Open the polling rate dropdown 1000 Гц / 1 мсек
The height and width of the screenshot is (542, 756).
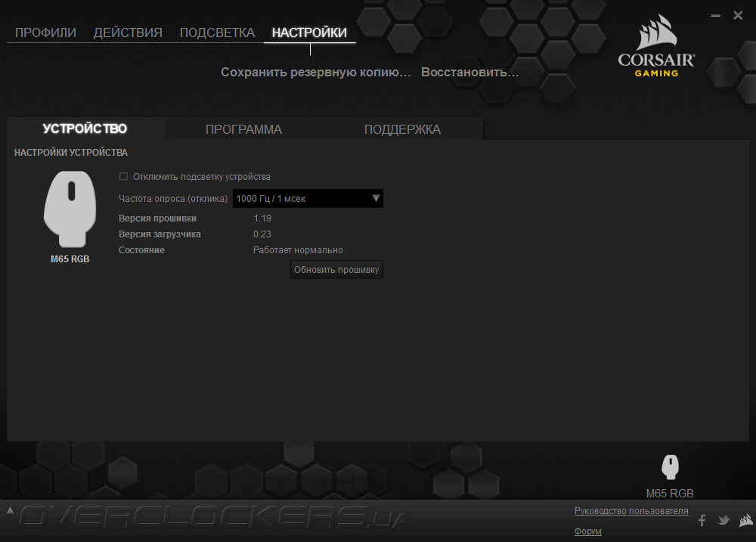(308, 199)
